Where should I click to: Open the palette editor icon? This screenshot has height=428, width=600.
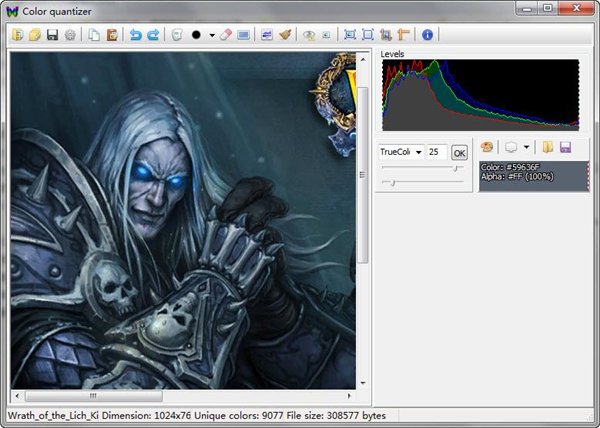(487, 148)
